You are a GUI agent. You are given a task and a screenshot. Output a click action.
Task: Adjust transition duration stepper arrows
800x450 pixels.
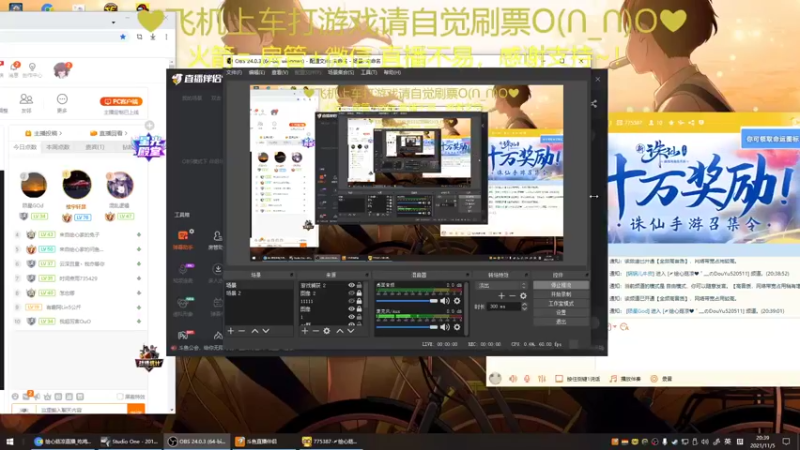(x=524, y=307)
